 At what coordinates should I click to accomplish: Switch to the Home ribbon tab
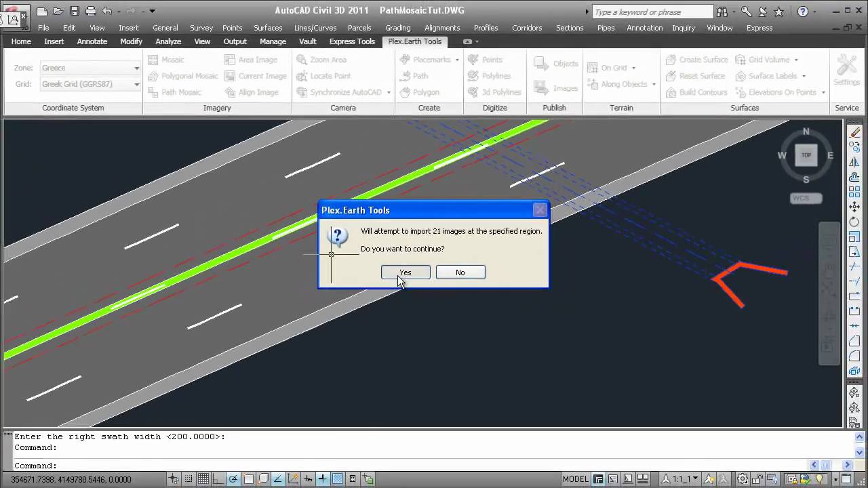[x=21, y=41]
